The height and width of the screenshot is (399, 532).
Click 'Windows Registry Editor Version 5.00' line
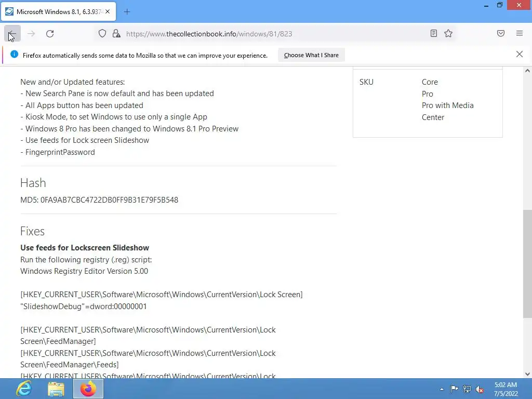coord(84,271)
